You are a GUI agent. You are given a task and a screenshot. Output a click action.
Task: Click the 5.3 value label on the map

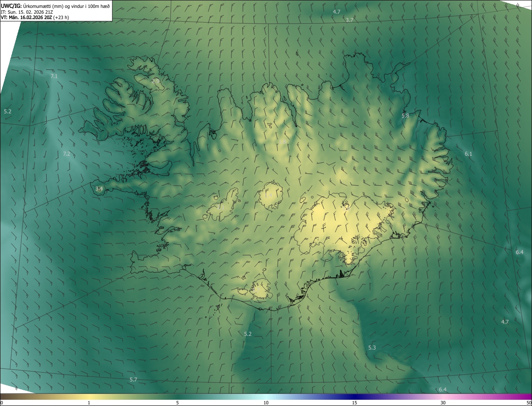(x=372, y=348)
